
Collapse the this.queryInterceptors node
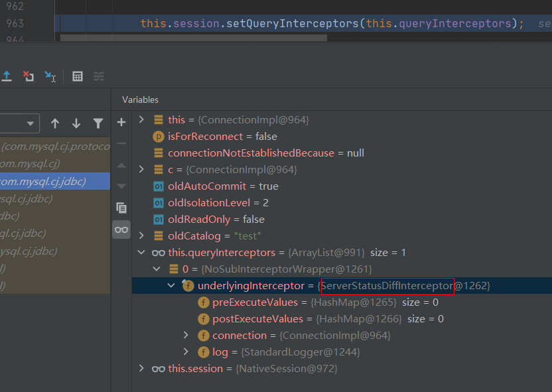click(x=141, y=253)
